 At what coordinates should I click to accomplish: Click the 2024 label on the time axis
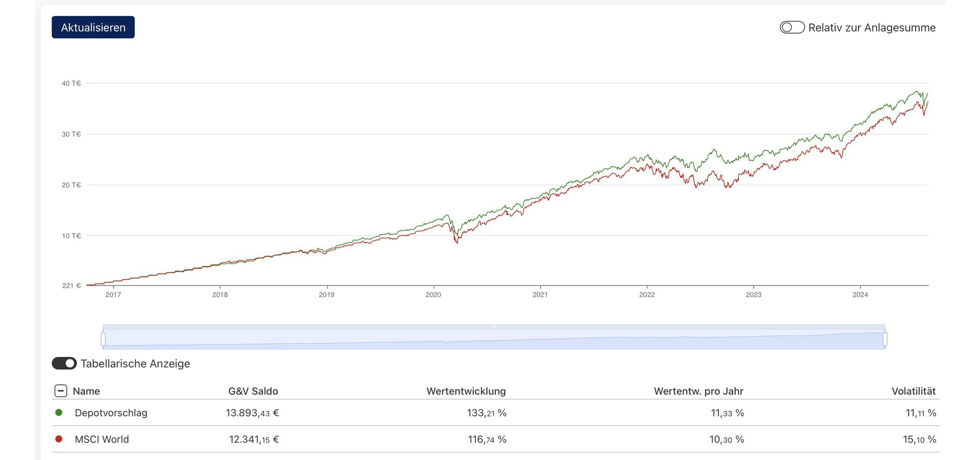tap(860, 295)
